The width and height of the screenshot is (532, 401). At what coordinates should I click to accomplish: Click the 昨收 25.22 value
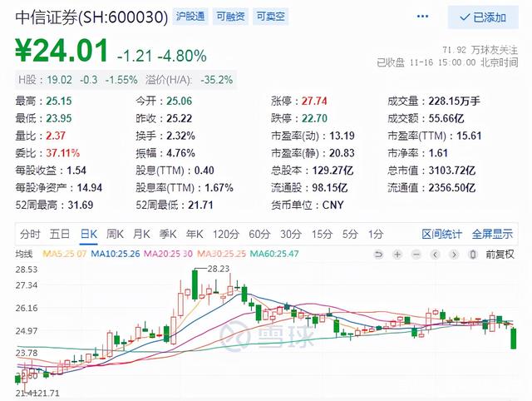point(180,118)
